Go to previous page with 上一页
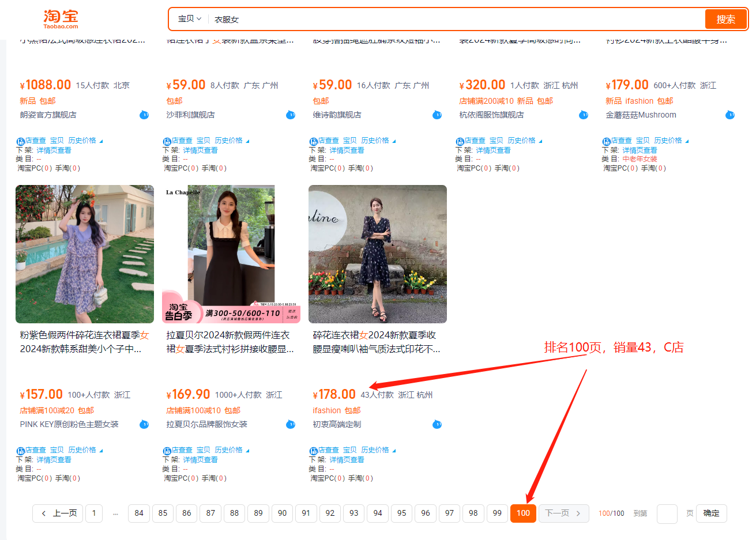756x540 pixels. (58, 513)
